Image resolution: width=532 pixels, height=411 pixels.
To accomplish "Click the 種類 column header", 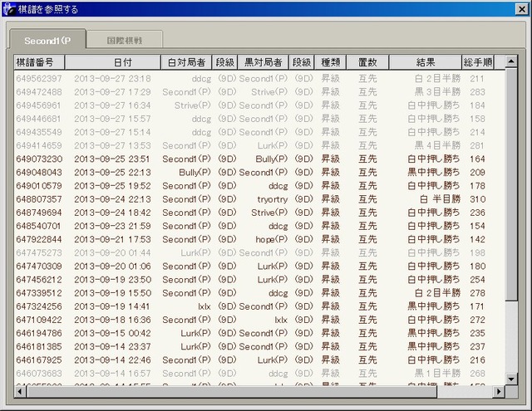I will tap(331, 62).
